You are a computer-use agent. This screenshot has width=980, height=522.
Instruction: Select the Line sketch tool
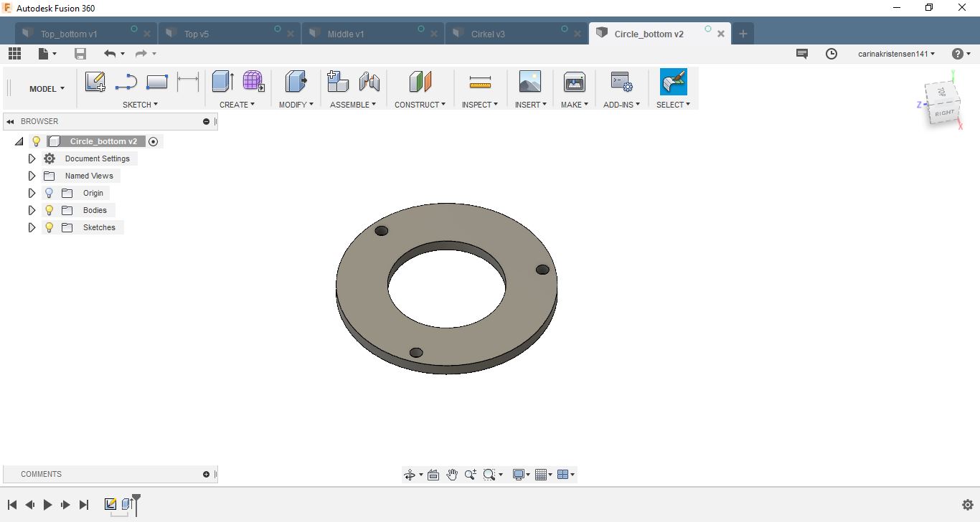point(126,82)
